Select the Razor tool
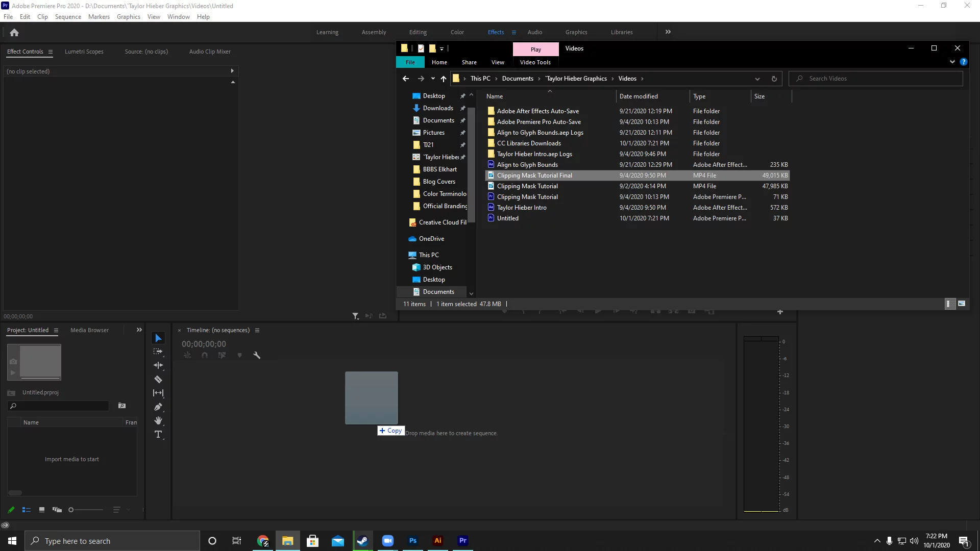Viewport: 980px width, 551px height. (158, 379)
